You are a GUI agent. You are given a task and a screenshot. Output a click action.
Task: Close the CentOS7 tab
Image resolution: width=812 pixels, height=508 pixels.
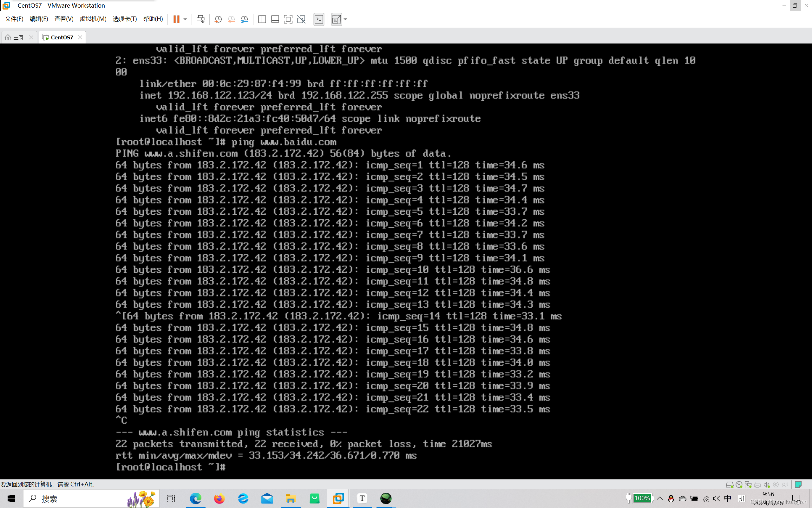pyautogui.click(x=80, y=37)
